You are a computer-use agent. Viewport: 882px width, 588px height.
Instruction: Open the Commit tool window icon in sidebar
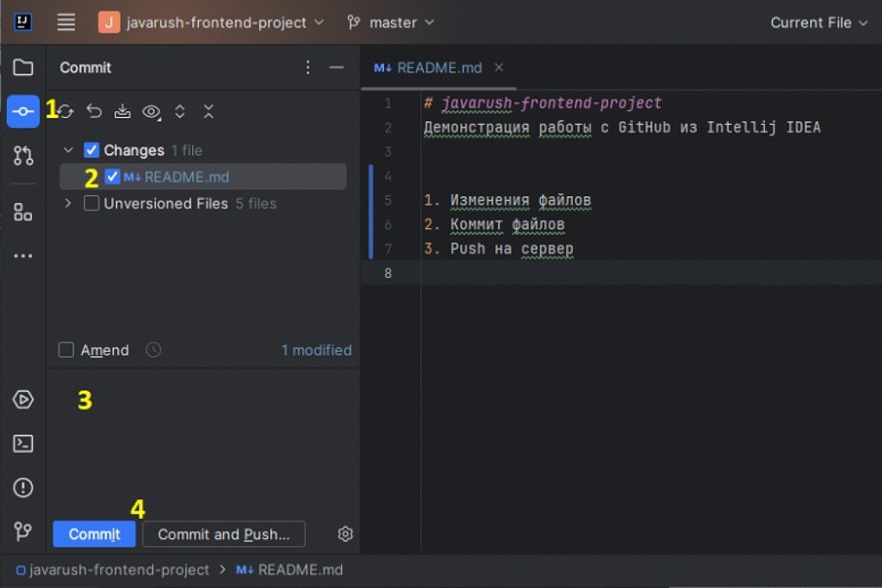coord(22,110)
